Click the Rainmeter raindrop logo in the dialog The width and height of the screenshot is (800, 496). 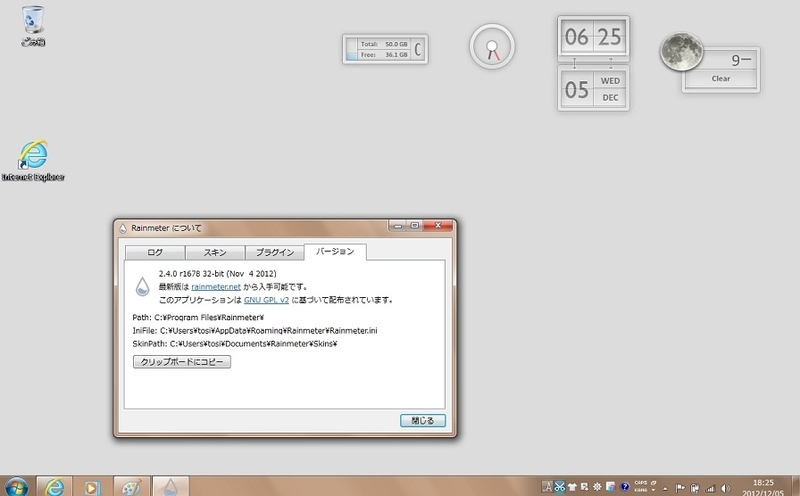click(142, 287)
